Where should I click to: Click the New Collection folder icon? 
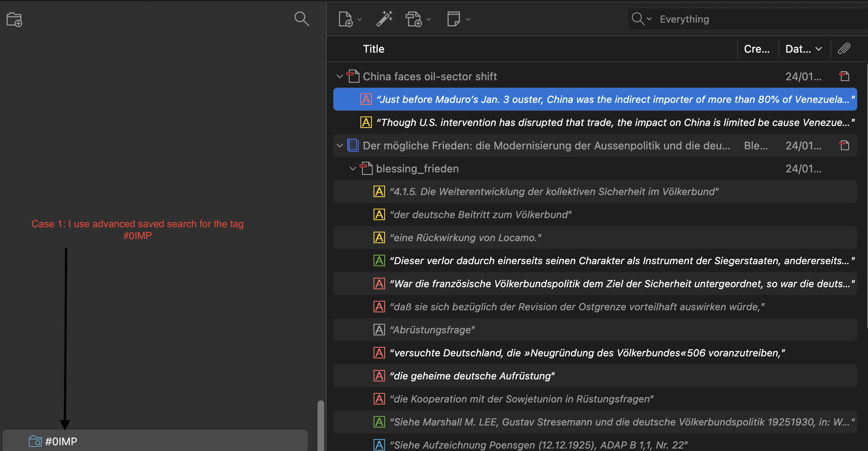tap(14, 19)
